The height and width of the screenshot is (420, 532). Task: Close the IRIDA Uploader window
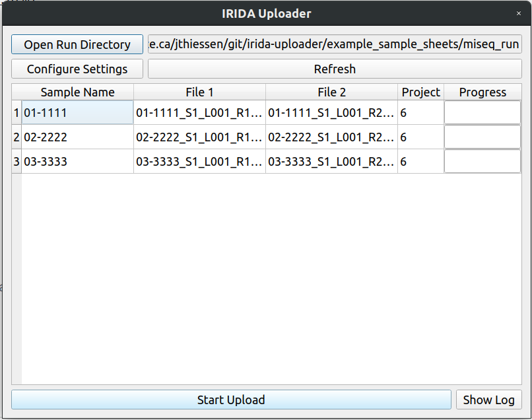pyautogui.click(x=518, y=13)
